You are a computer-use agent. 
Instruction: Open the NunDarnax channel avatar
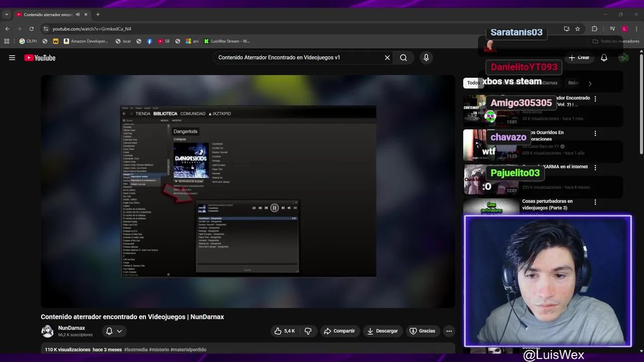tap(47, 331)
